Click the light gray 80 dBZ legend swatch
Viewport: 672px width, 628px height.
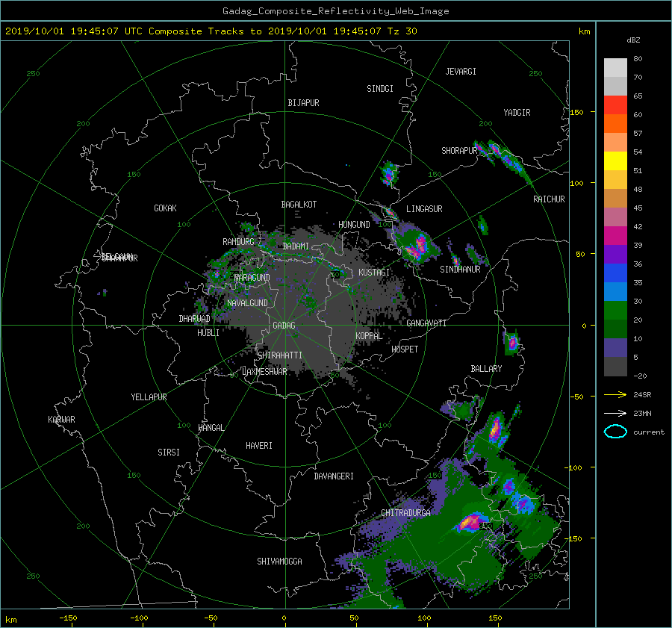(615, 67)
